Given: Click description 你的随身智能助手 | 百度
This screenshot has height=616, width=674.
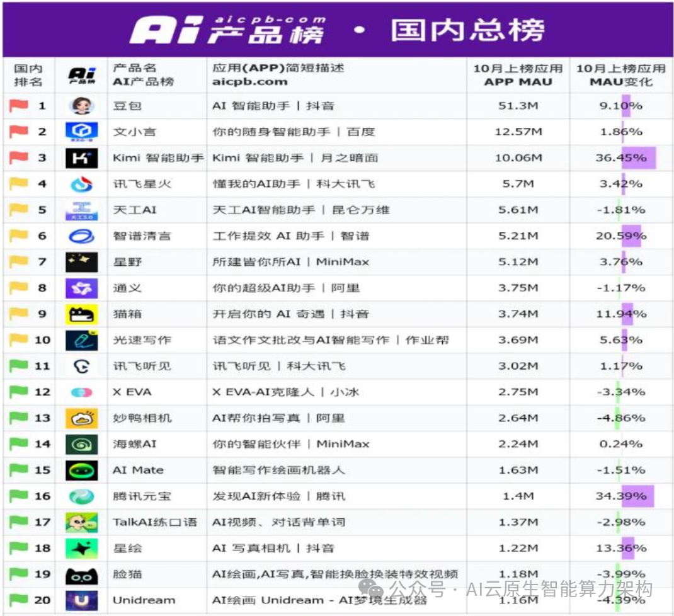Looking at the screenshot, I should (x=294, y=132).
